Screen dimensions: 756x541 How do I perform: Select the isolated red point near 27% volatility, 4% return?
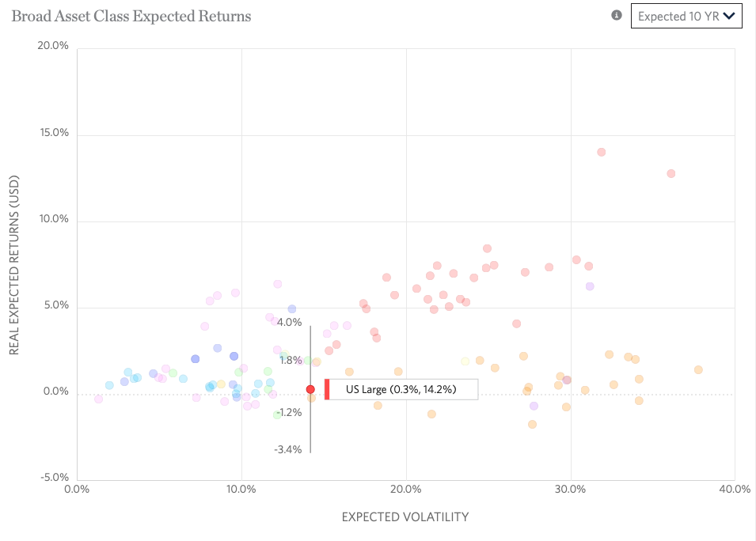pyautogui.click(x=516, y=323)
